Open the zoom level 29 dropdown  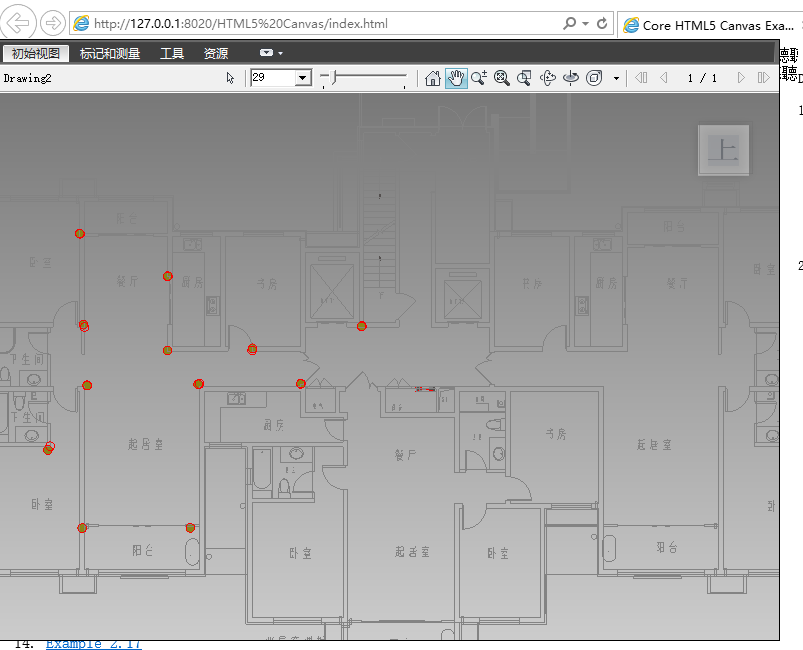[302, 78]
